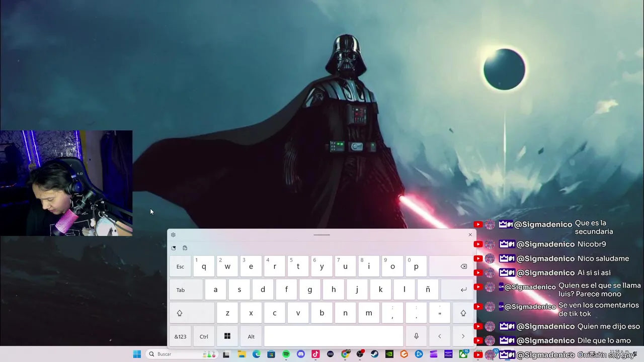Open TikTok from the taskbar

coord(315,354)
